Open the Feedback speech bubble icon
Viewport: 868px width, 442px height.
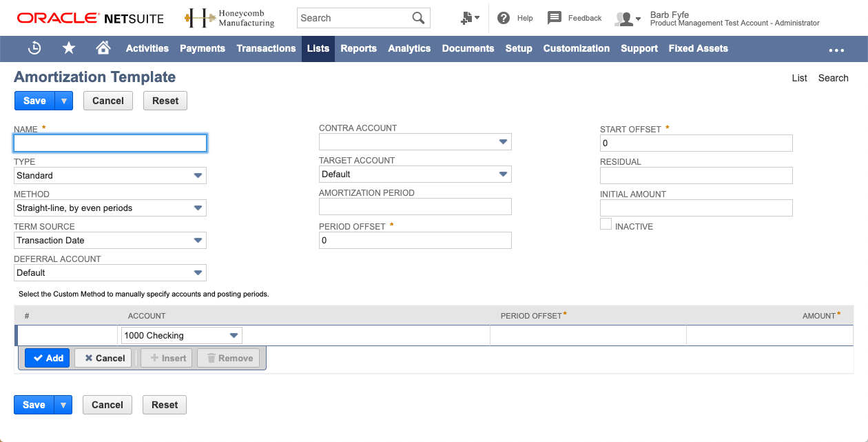[x=555, y=18]
